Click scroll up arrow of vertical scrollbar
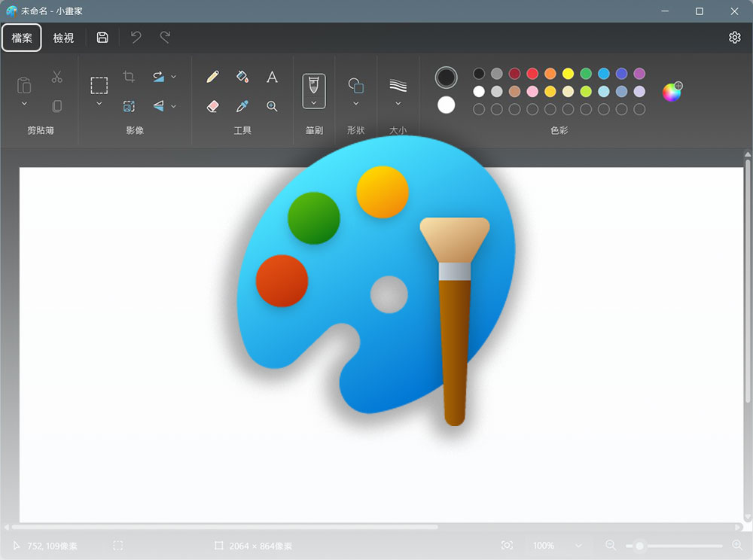 [x=748, y=154]
